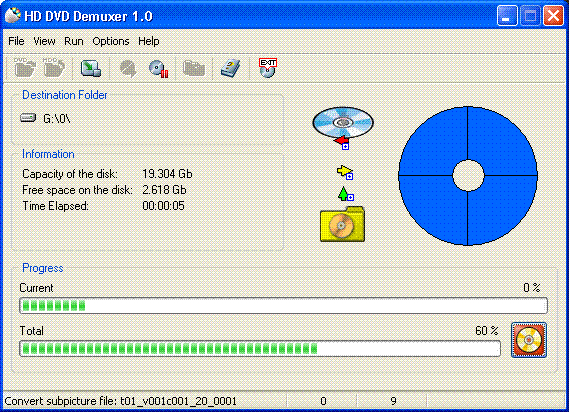Click the orange disc button beside Total
Viewport: 569px width, 412px height.
(529, 340)
